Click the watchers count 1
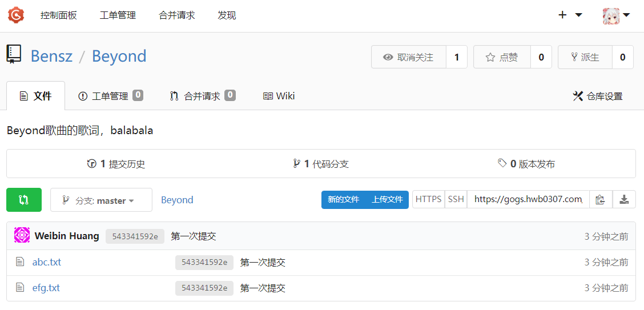 pyautogui.click(x=457, y=57)
